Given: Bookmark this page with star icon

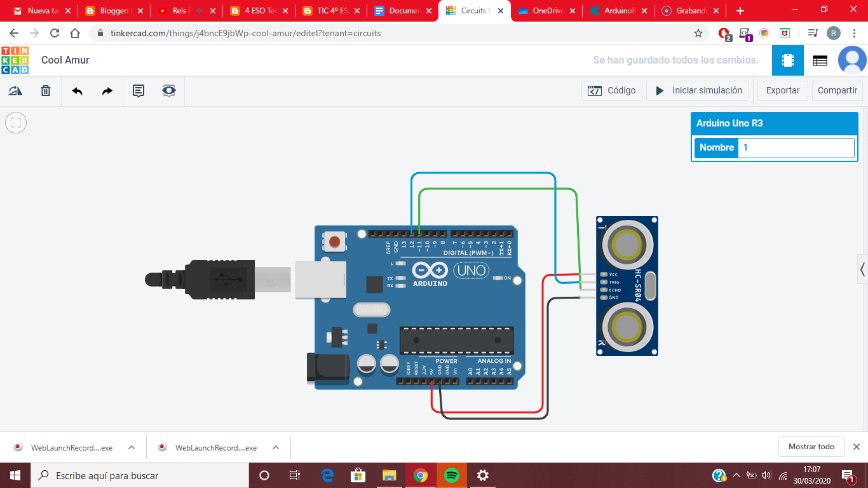Looking at the screenshot, I should (698, 33).
